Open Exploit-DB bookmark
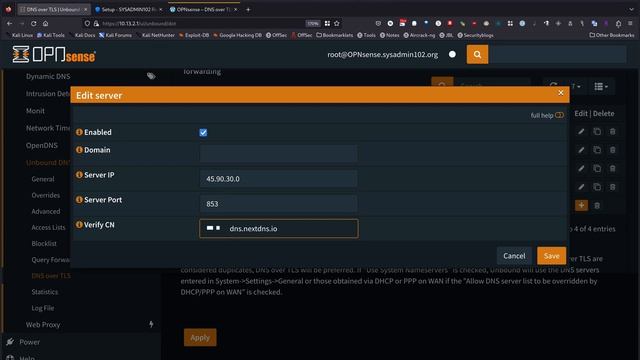The width and height of the screenshot is (640, 360). [194, 36]
